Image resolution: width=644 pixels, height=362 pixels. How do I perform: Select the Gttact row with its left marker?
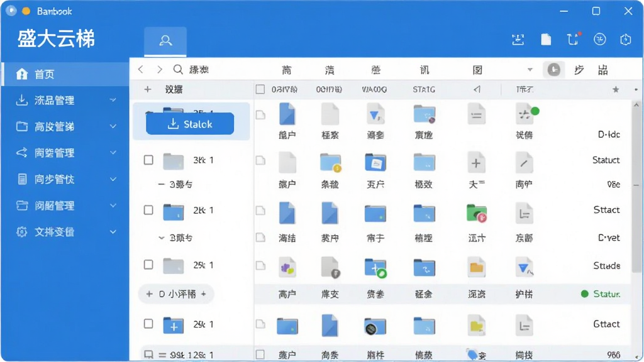tap(260, 324)
